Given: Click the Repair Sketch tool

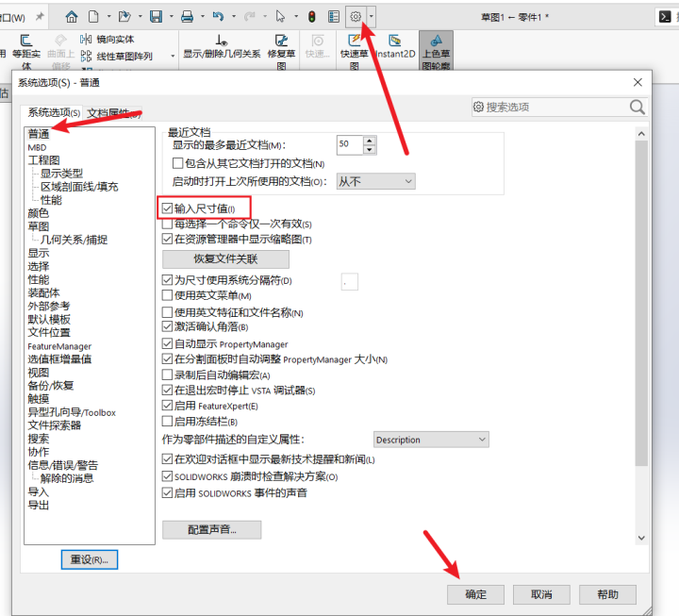Looking at the screenshot, I should coord(281,53).
